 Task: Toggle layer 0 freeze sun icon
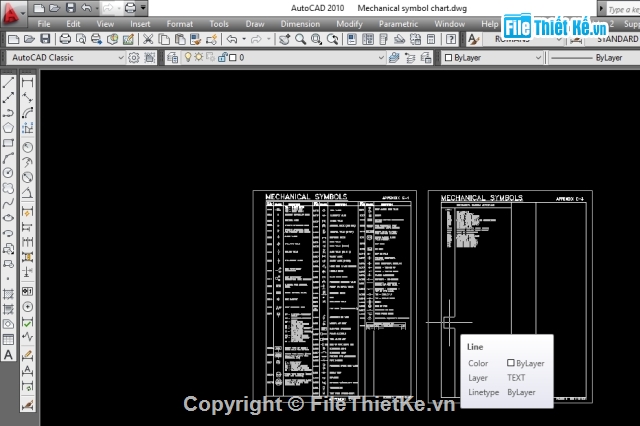tap(199, 57)
